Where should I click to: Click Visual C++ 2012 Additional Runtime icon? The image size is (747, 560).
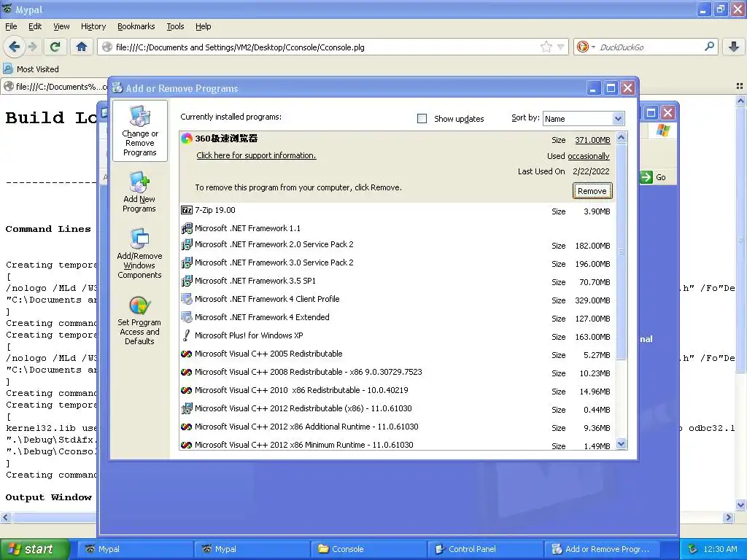pos(187,427)
